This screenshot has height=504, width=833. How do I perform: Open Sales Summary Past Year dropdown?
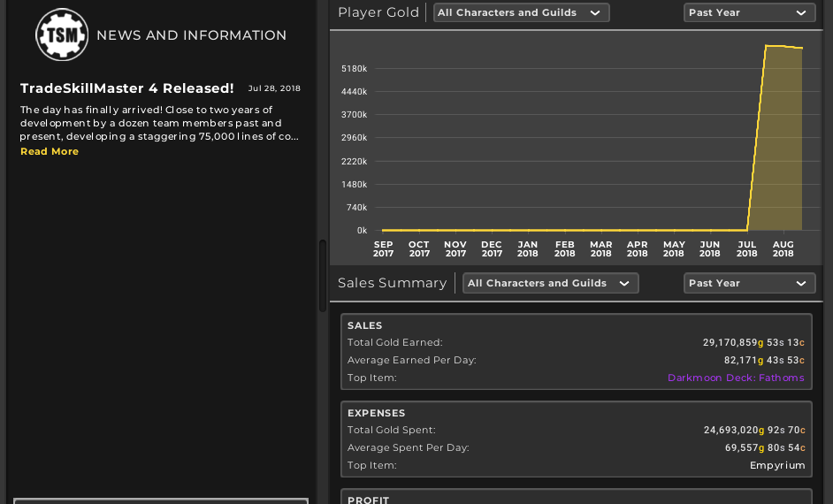(749, 283)
